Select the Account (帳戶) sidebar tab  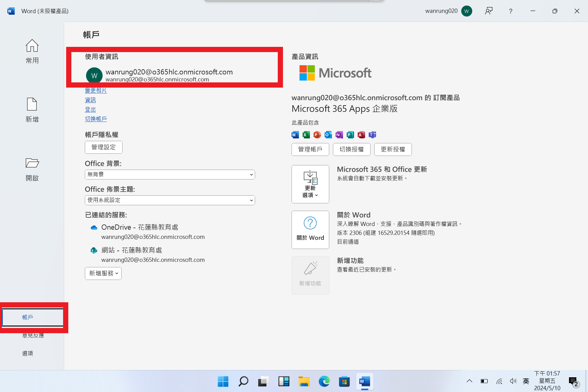28,317
